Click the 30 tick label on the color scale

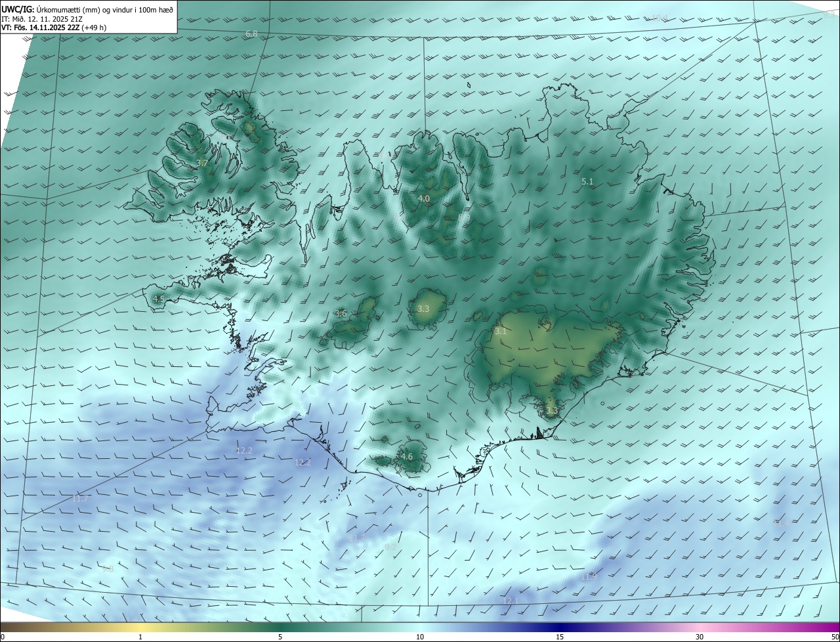(700, 637)
